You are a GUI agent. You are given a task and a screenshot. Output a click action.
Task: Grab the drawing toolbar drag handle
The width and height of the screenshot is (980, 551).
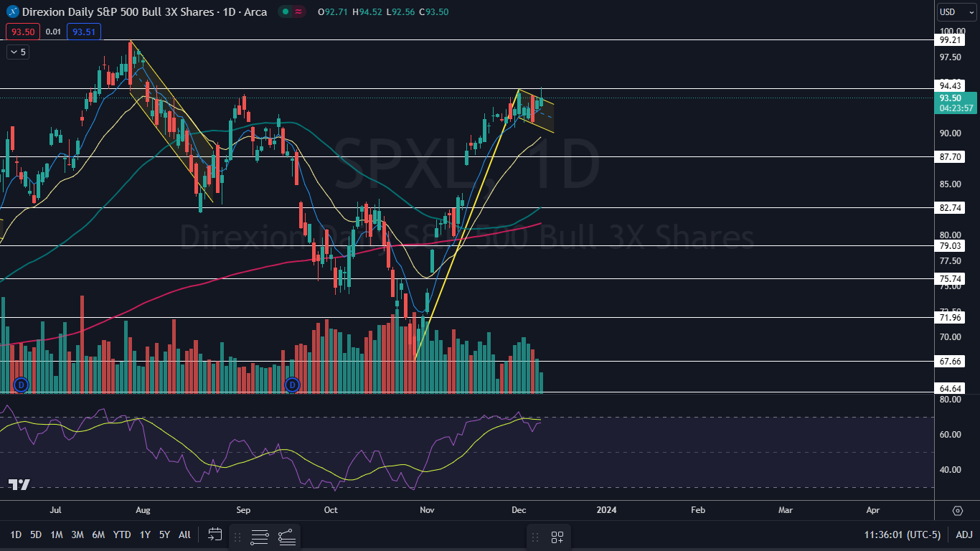point(237,536)
